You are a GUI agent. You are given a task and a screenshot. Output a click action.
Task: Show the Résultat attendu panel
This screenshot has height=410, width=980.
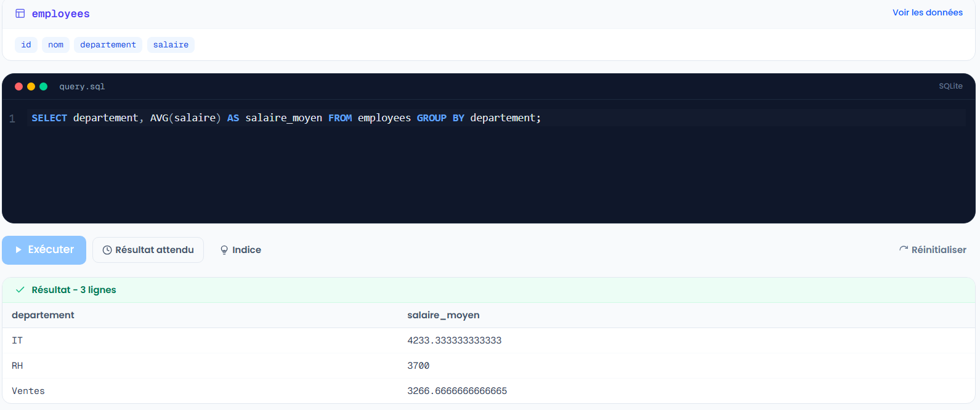[x=148, y=250]
